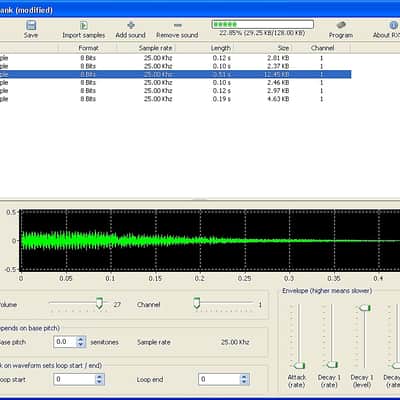Select the sample row sized 2.81 KB
400x400 pixels.
click(175, 58)
